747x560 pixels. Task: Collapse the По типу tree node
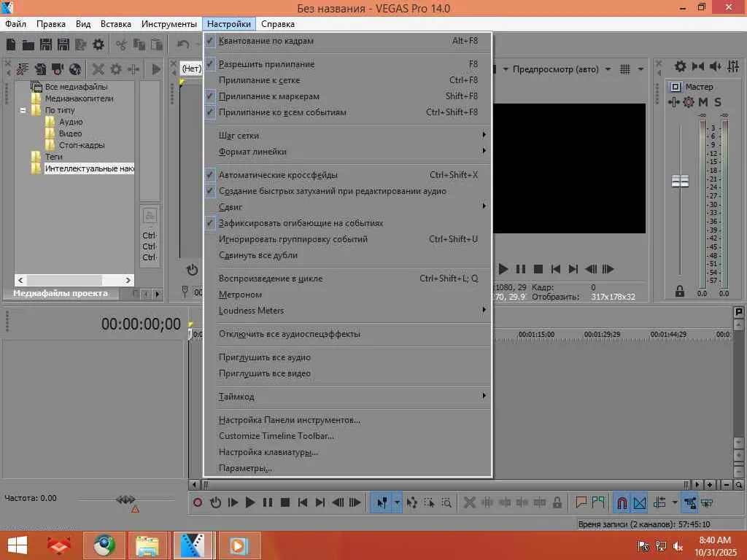click(x=23, y=111)
